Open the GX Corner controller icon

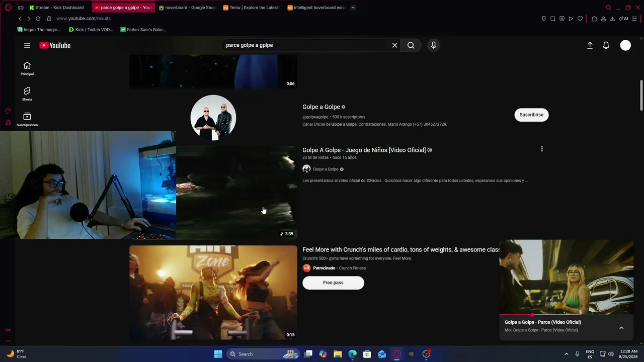coord(21,8)
